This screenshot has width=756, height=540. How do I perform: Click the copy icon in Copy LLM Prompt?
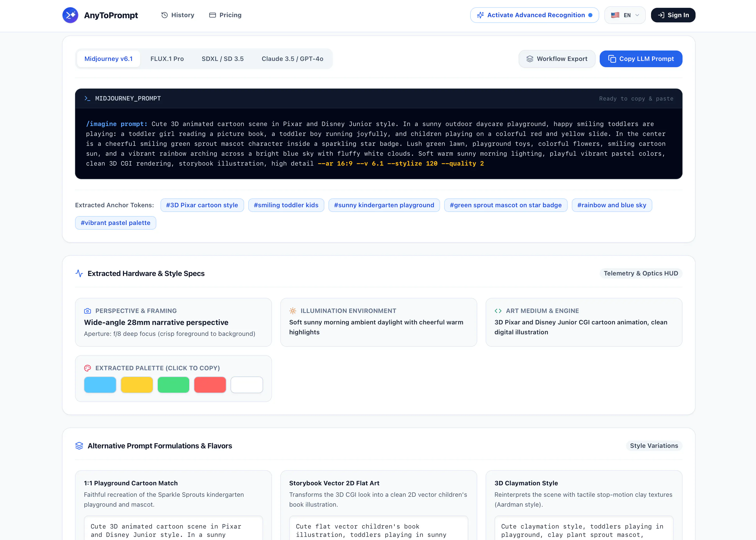(x=612, y=59)
